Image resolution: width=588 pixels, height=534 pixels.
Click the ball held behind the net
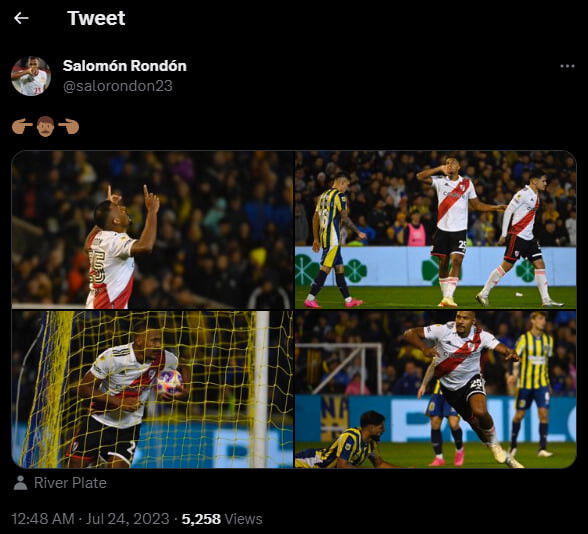point(169,382)
